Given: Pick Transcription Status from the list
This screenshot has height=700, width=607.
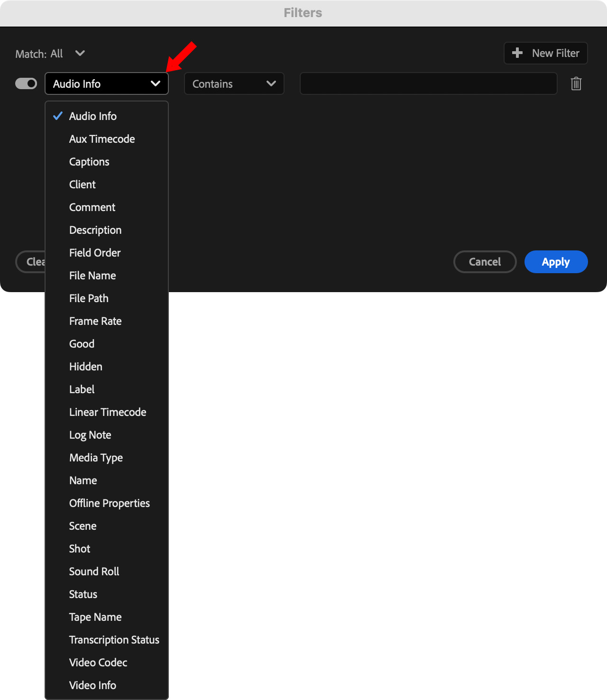Looking at the screenshot, I should pyautogui.click(x=114, y=640).
